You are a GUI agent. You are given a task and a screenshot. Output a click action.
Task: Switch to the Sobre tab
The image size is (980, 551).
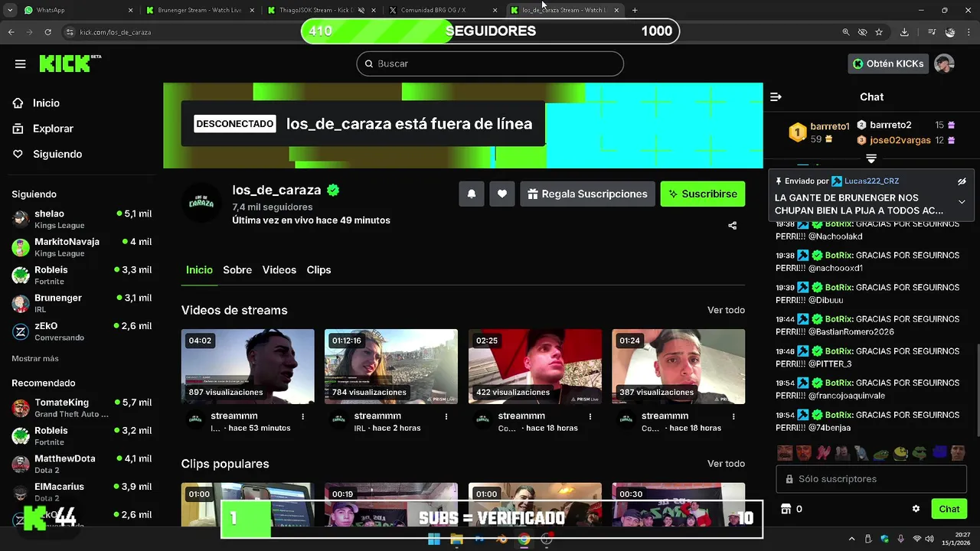point(237,269)
